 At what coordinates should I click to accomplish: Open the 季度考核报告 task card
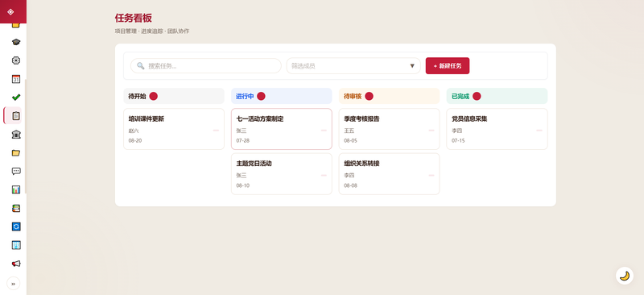(389, 129)
